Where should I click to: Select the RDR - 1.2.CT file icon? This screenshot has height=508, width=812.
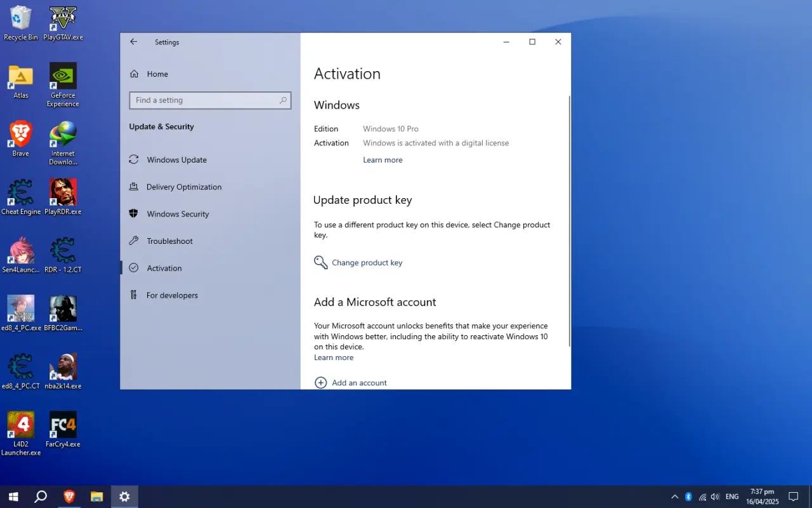(63, 255)
